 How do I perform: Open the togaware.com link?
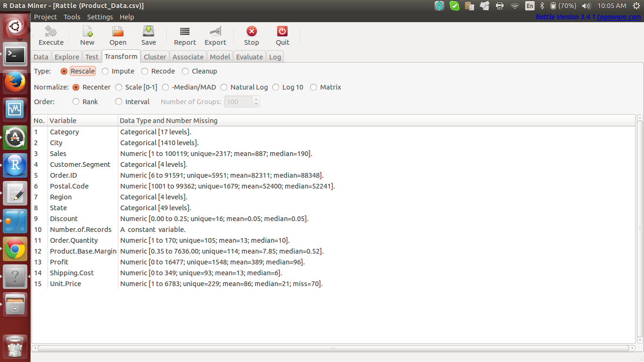tap(619, 17)
